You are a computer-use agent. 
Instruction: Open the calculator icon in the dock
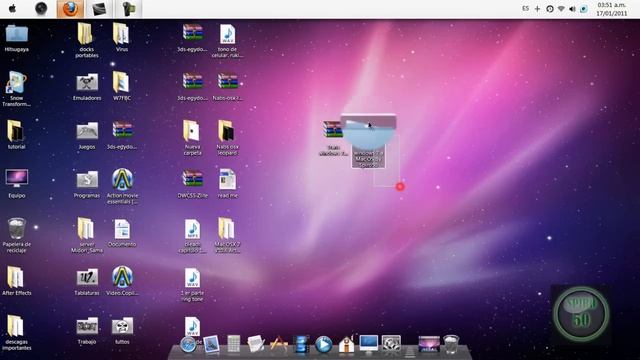tap(233, 344)
